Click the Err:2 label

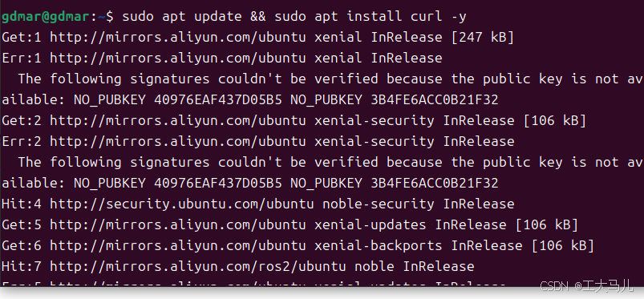22,142
